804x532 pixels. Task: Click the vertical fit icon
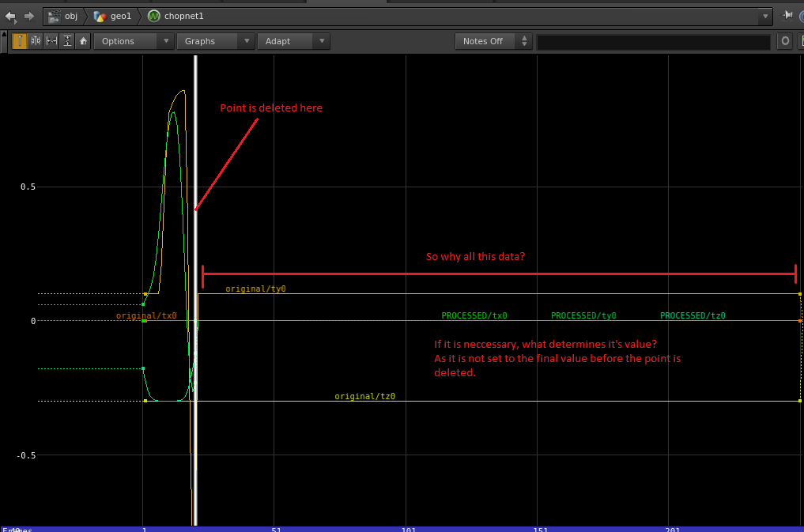(68, 41)
